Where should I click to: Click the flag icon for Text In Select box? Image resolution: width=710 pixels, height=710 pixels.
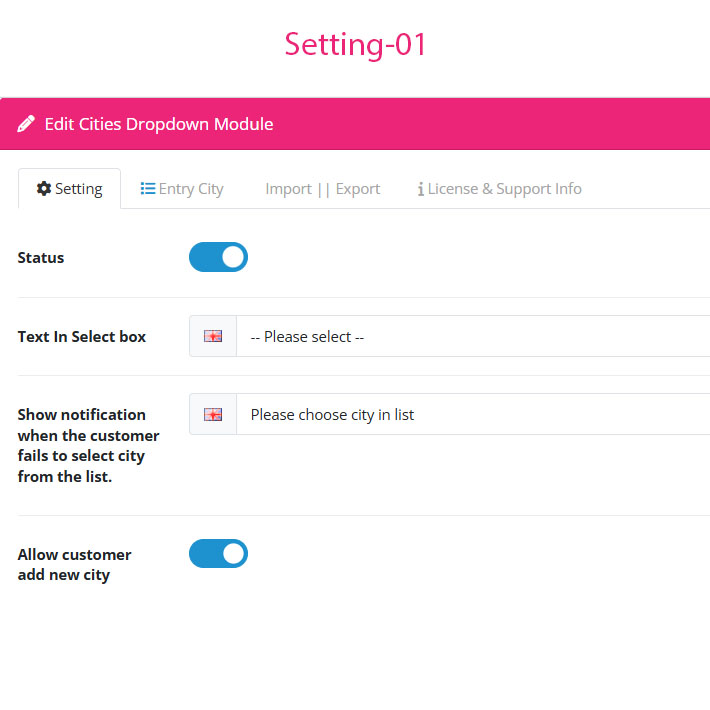click(213, 336)
